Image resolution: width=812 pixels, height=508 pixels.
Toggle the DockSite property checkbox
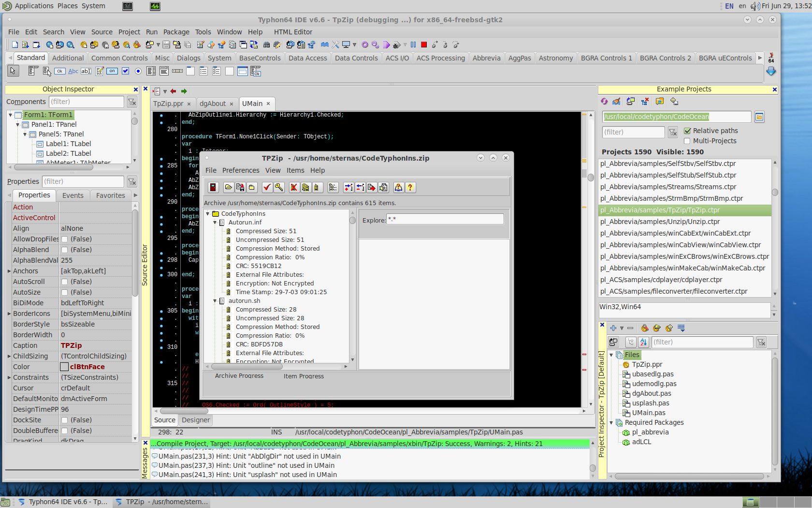point(64,420)
